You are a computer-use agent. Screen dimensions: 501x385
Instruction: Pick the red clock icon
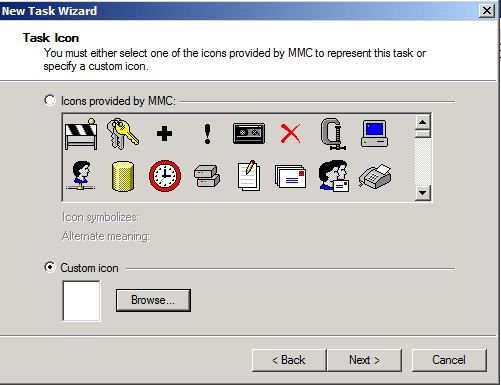point(165,176)
